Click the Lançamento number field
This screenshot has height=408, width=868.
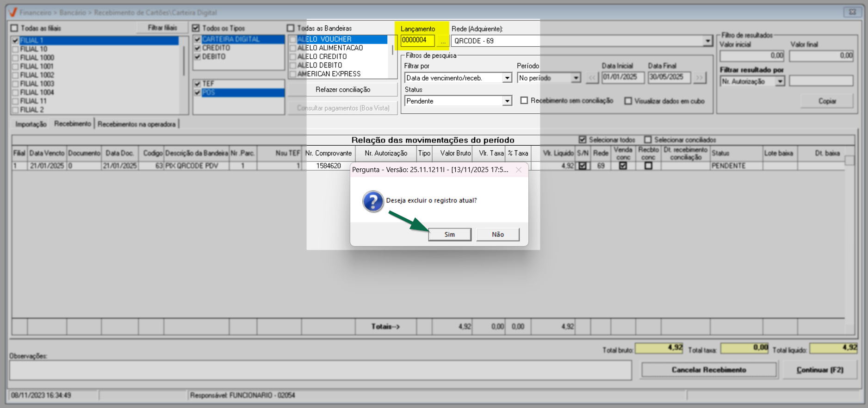tap(418, 41)
